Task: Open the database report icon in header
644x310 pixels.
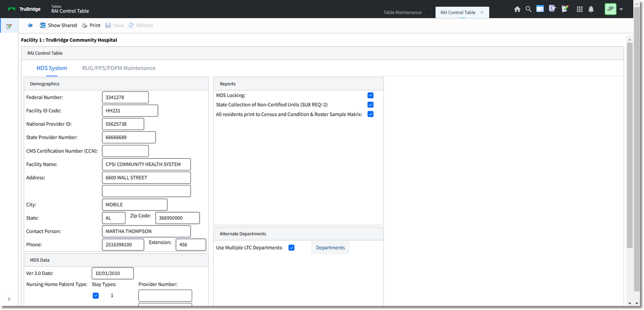Action: (x=553, y=8)
